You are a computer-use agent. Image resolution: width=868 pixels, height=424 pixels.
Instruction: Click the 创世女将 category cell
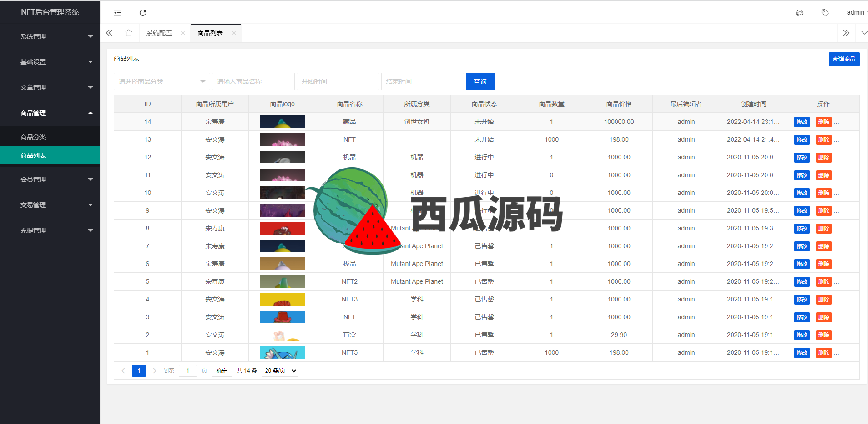point(417,122)
